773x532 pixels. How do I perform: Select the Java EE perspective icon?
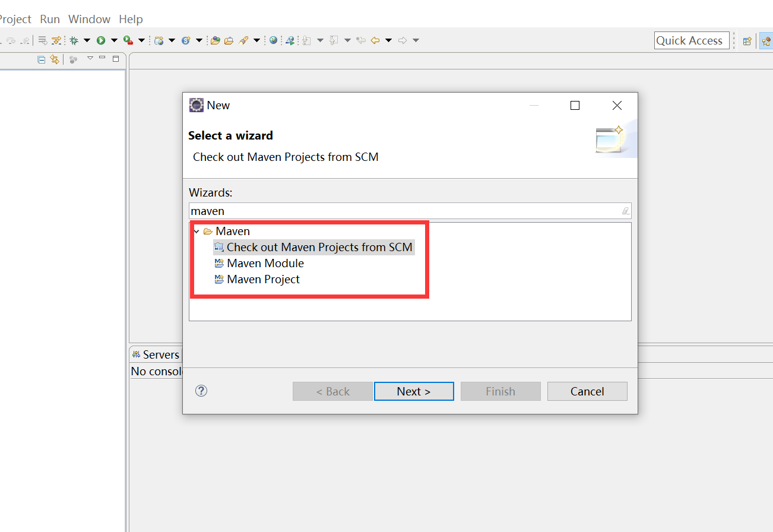point(766,41)
